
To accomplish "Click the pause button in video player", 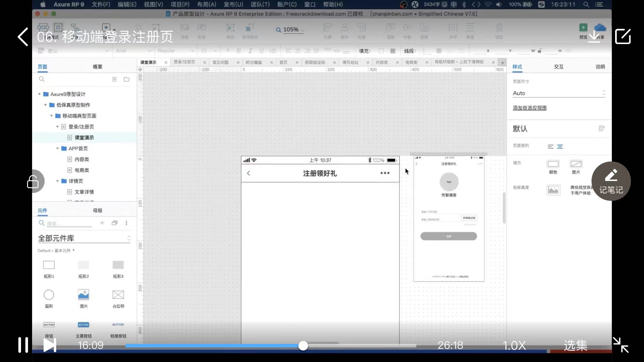I will 23,345.
